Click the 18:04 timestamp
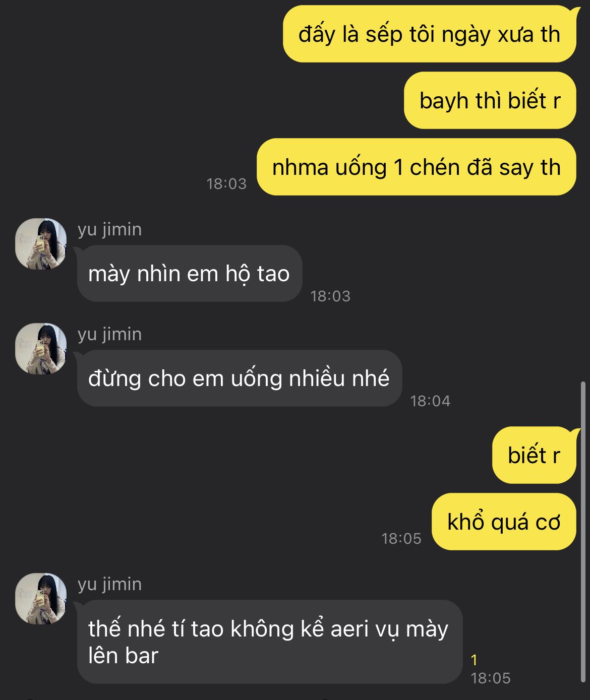Viewport: 590px width, 700px height. [x=430, y=401]
